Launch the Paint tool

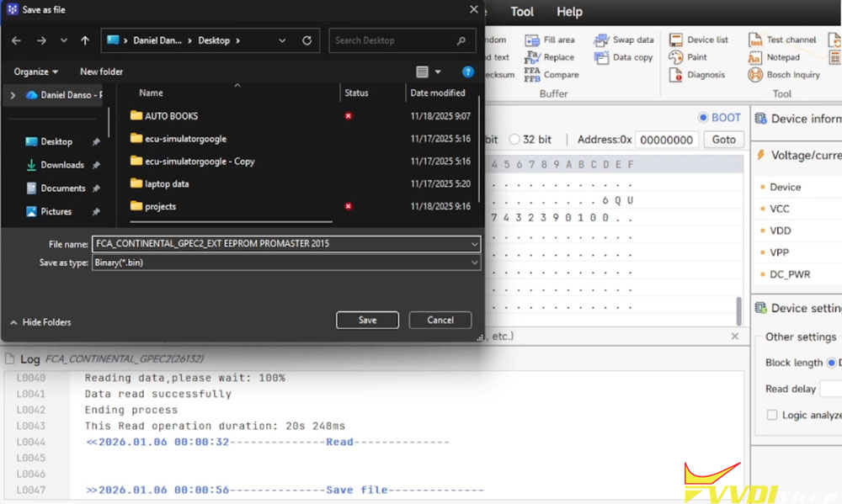(676, 57)
